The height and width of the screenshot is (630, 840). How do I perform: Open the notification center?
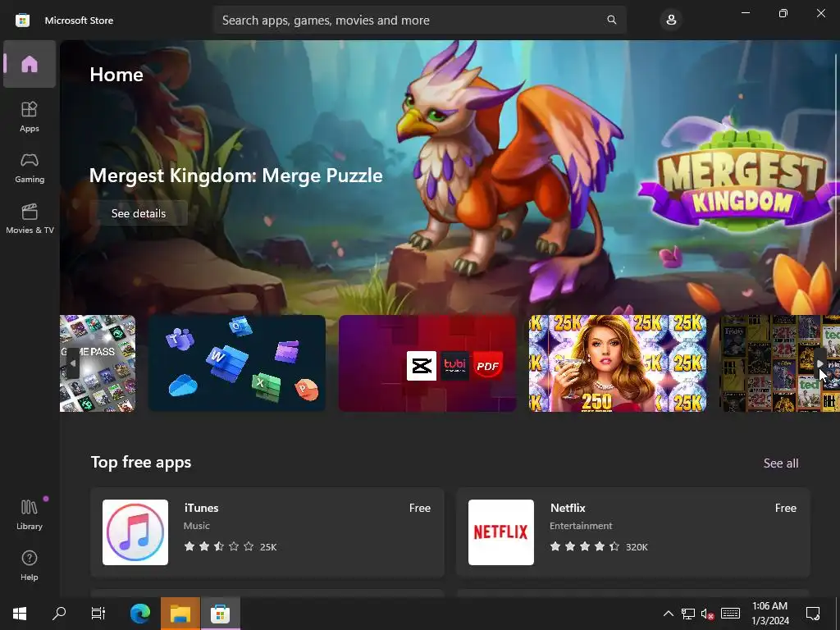pos(813,614)
